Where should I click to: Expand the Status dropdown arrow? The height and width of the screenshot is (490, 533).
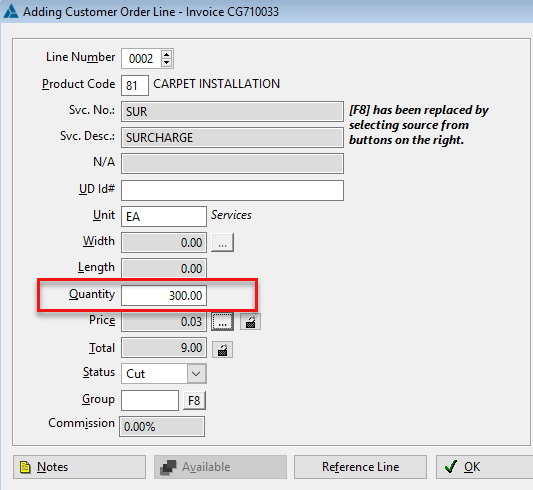tap(196, 374)
